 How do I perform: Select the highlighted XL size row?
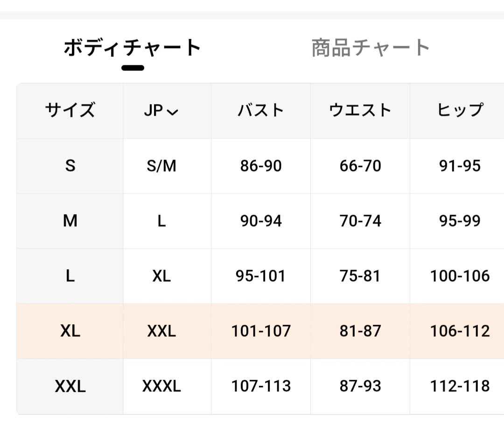point(70,331)
